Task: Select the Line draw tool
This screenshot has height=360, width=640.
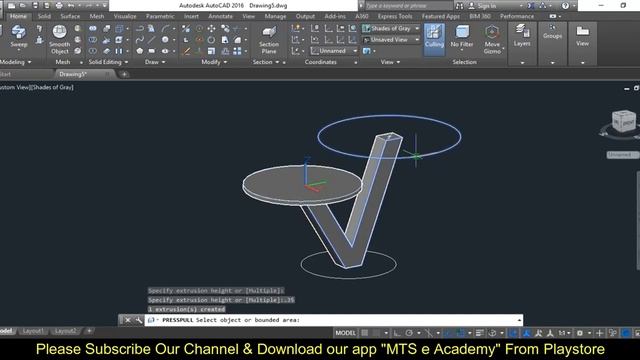Action: tap(151, 40)
